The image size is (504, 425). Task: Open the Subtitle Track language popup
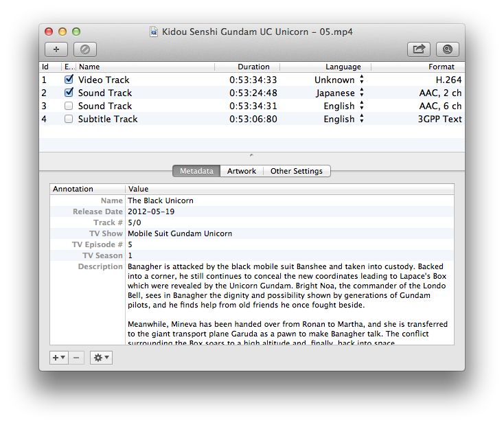tap(343, 119)
